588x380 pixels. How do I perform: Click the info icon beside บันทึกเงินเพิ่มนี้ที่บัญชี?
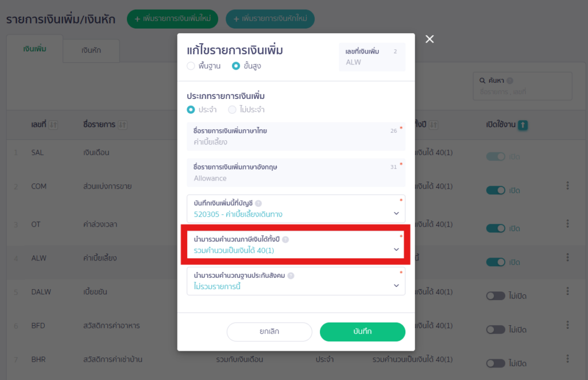[x=258, y=204]
